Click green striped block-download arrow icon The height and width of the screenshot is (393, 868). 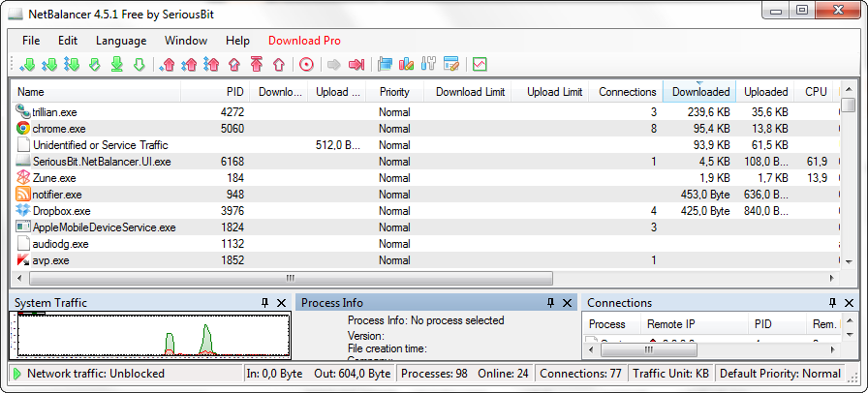click(x=95, y=64)
